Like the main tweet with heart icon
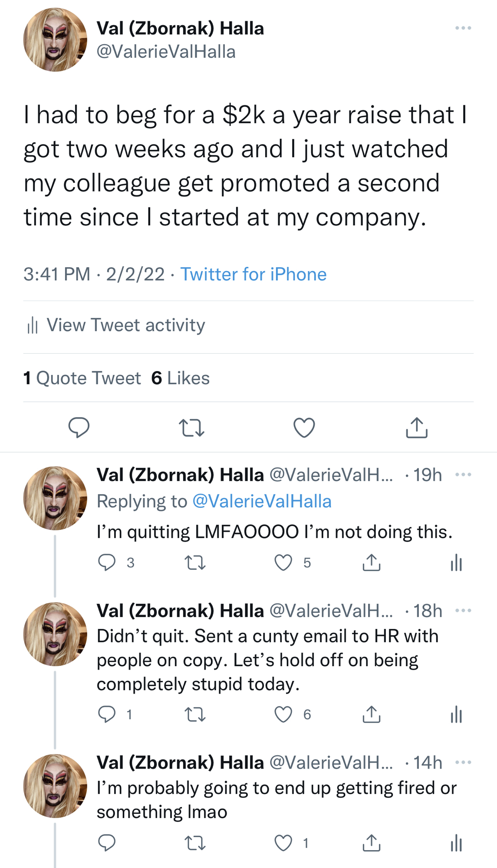 [x=304, y=427]
